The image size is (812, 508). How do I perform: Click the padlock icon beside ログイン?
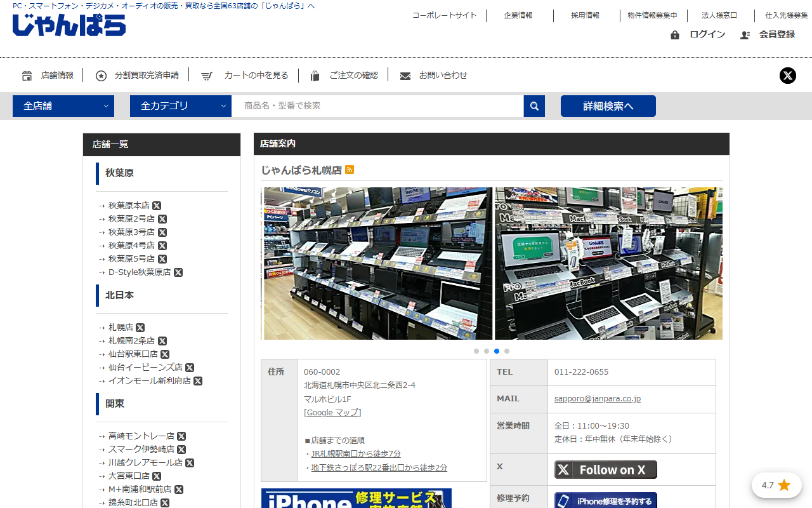[x=675, y=35]
